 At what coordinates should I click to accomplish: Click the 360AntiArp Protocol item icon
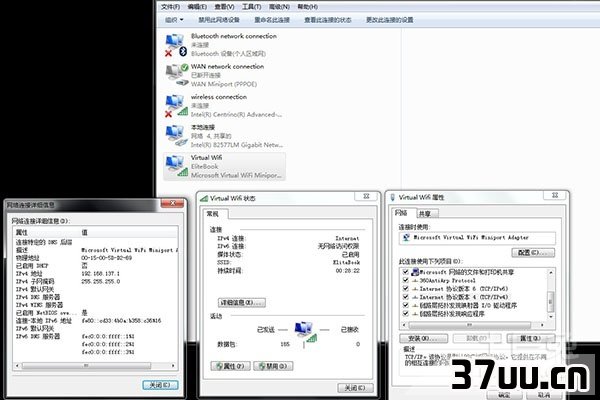(x=415, y=281)
